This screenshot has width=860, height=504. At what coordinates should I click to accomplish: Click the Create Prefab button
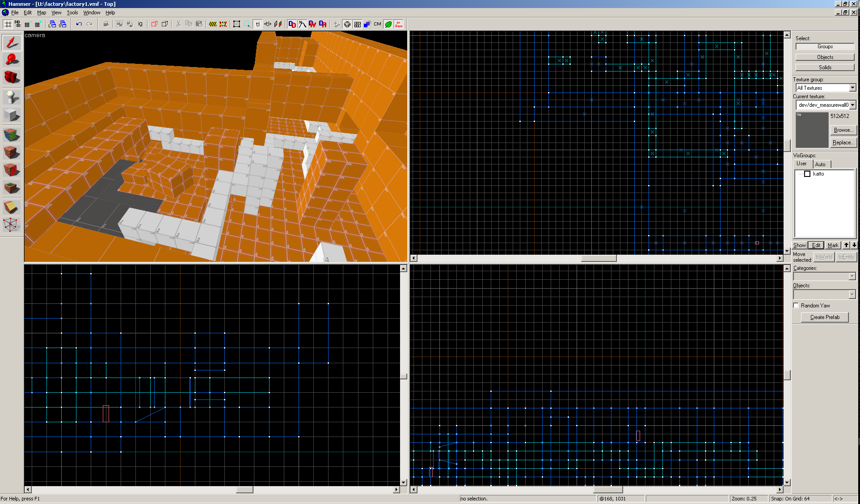[825, 317]
